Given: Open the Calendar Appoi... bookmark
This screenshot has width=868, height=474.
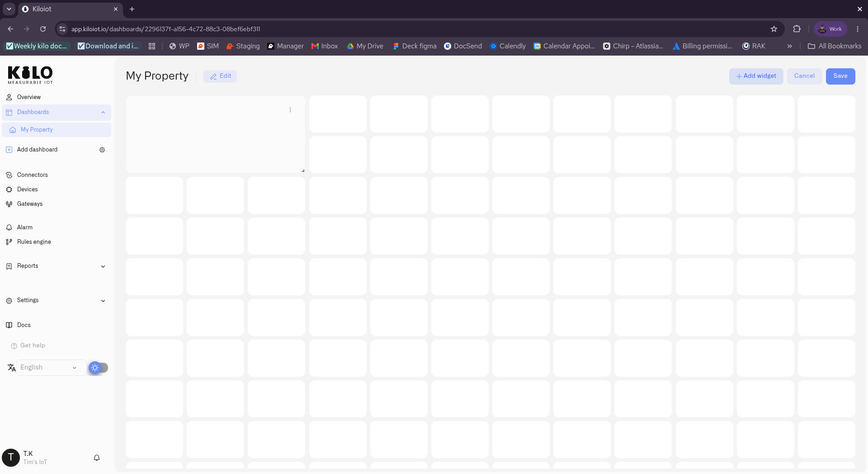Looking at the screenshot, I should pyautogui.click(x=564, y=46).
